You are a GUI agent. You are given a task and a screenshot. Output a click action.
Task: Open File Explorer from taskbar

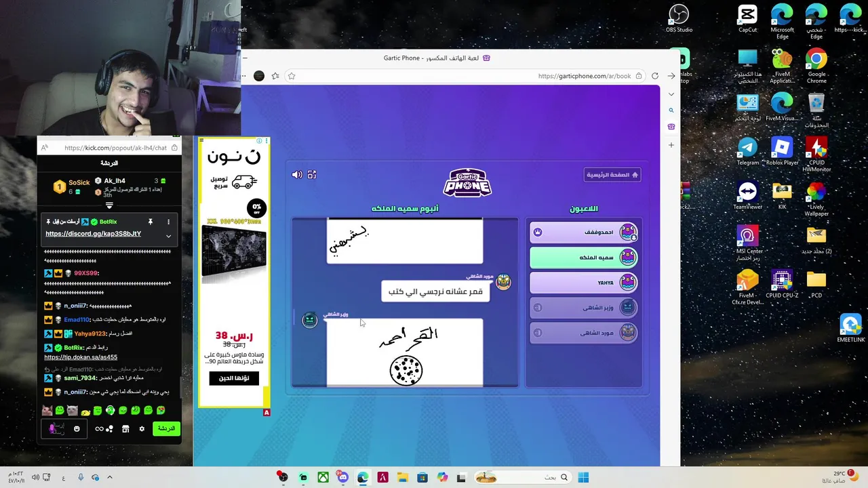coord(401,478)
